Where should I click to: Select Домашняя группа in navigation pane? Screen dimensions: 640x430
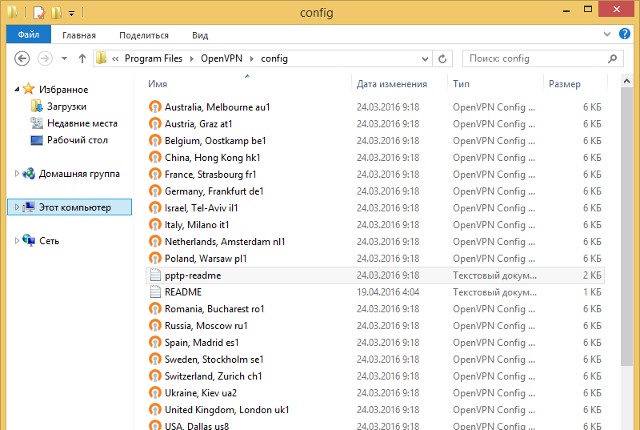tap(79, 173)
